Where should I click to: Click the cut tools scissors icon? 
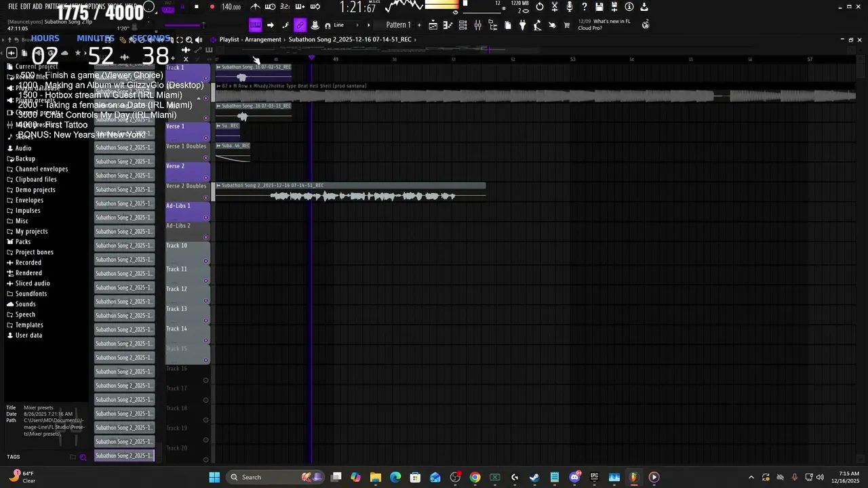click(x=554, y=7)
